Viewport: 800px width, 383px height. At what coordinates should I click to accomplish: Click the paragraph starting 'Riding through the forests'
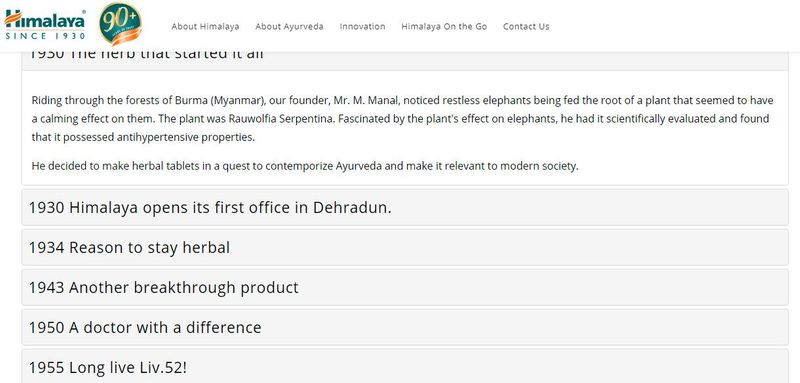402,119
